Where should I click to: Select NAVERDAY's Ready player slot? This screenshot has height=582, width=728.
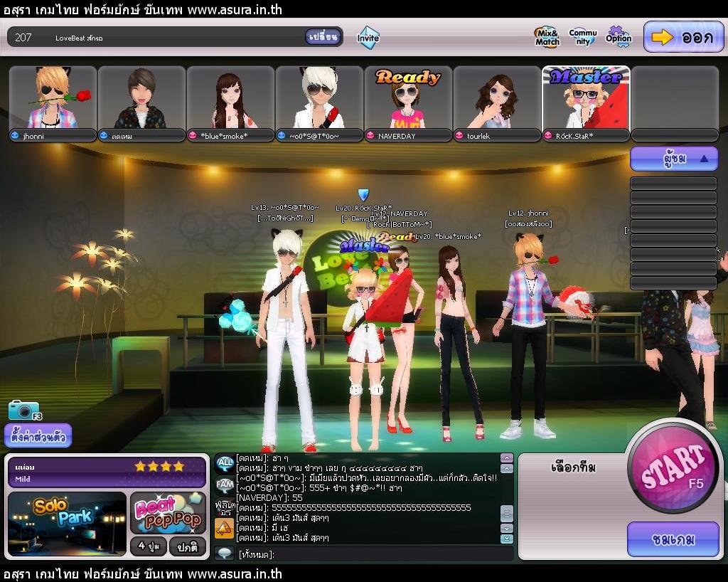[x=408, y=97]
